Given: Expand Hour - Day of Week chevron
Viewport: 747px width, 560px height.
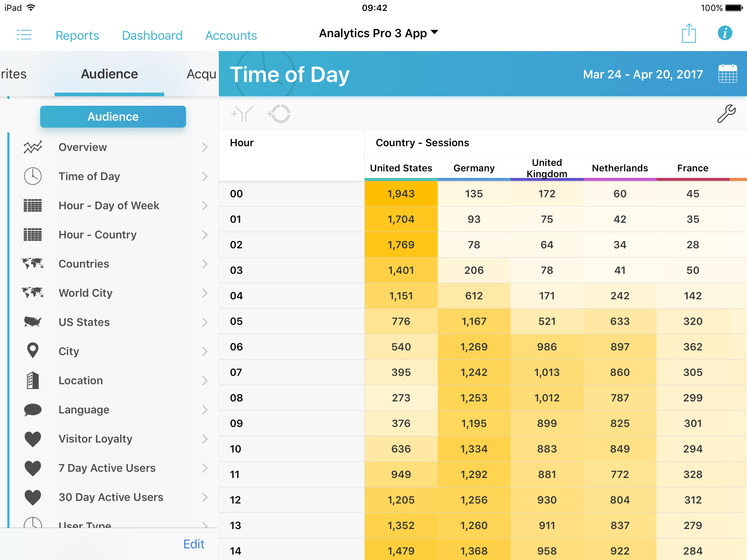Looking at the screenshot, I should [x=205, y=206].
